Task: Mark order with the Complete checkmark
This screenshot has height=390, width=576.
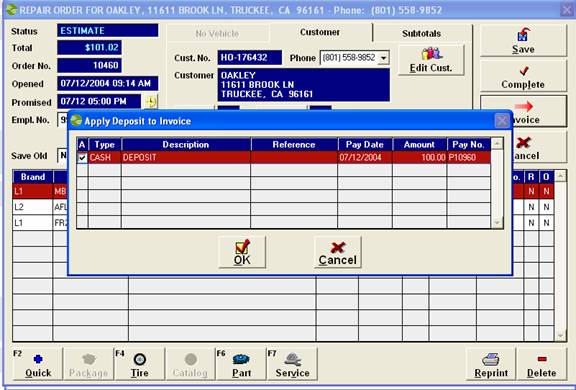Action: coord(523,76)
